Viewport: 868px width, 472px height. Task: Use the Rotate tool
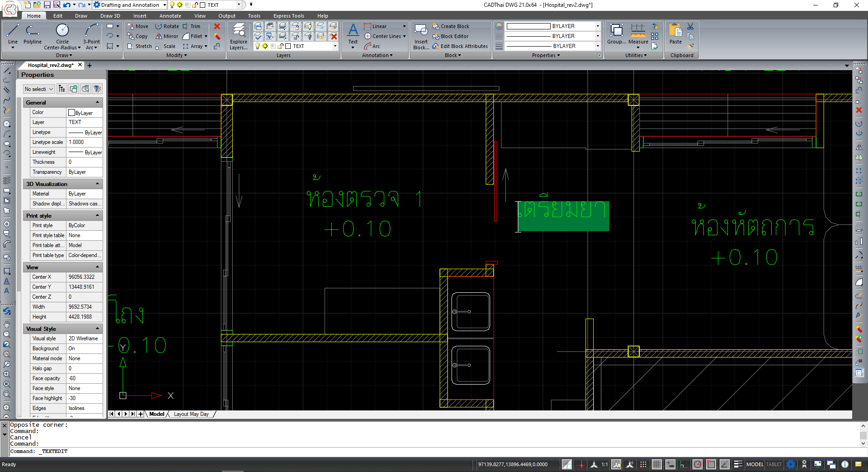tap(167, 26)
